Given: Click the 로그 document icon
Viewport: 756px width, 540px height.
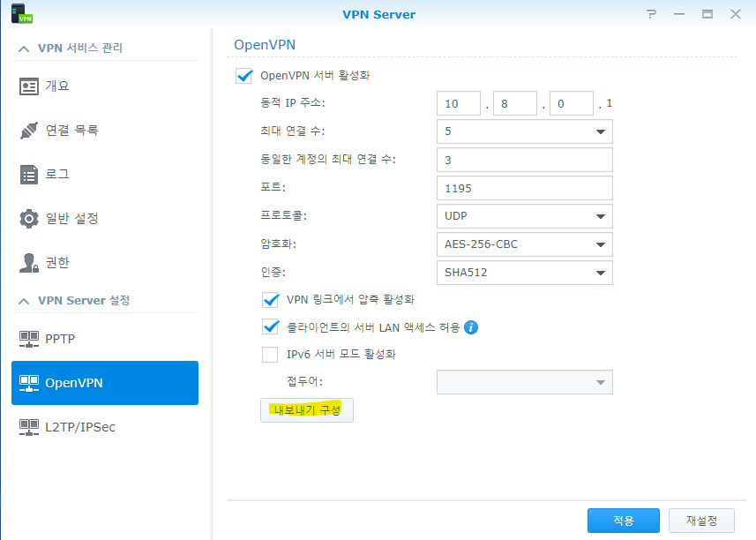Looking at the screenshot, I should tap(29, 175).
